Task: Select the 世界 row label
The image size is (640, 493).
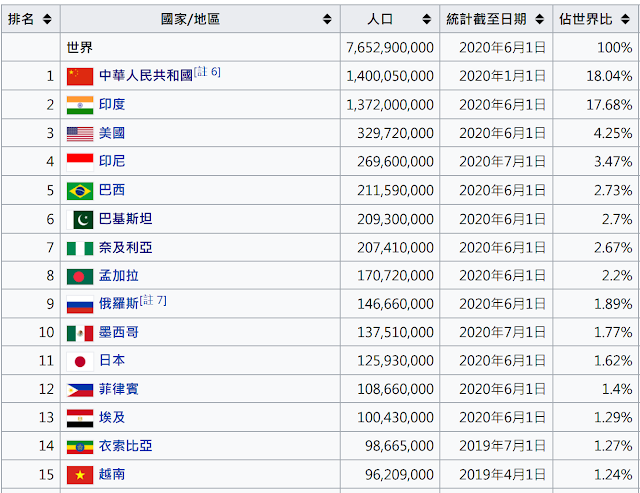Action: pos(80,47)
